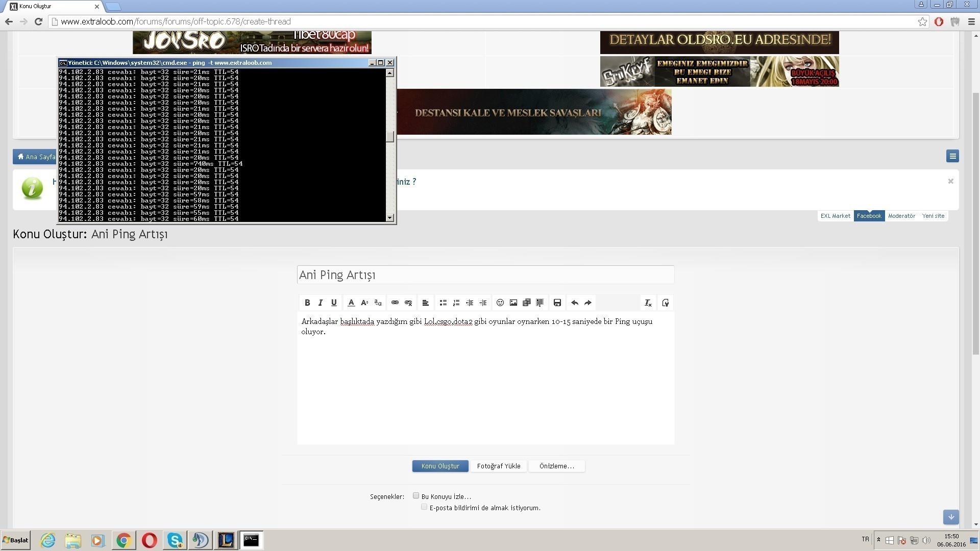The width and height of the screenshot is (980, 551).
Task: Open new browser tab
Action: pos(113,7)
